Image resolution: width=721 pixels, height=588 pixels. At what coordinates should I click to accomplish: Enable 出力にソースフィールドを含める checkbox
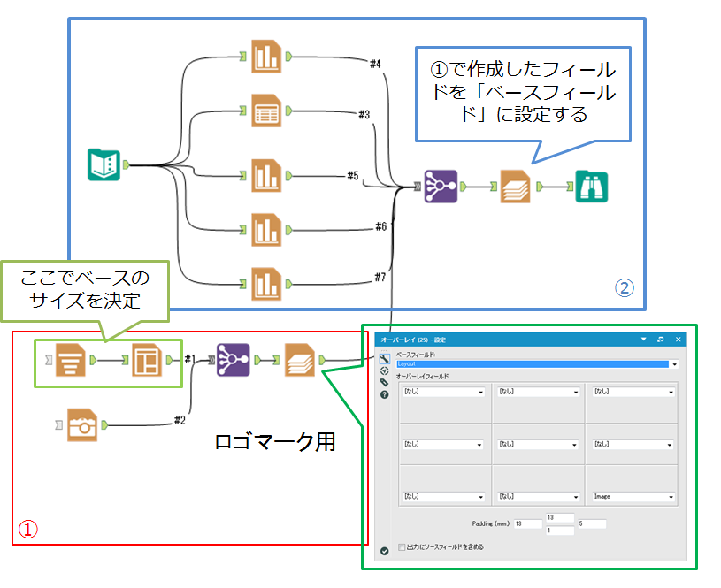[403, 547]
